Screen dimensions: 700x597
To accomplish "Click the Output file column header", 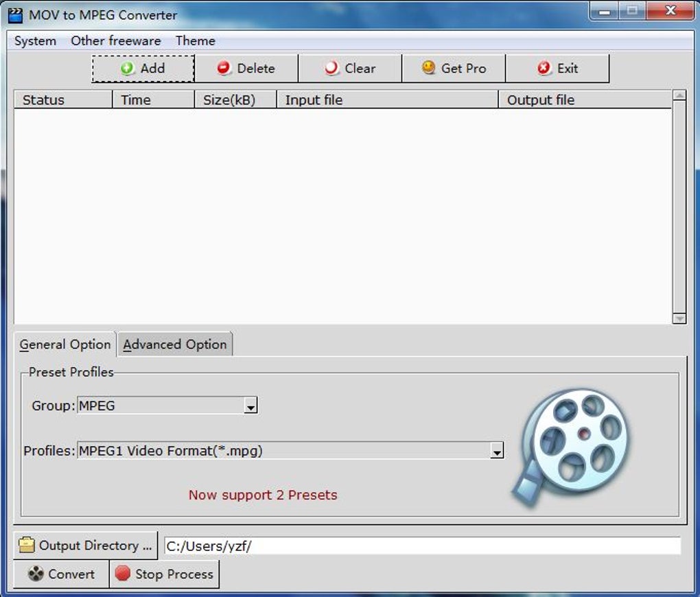I will click(x=585, y=99).
